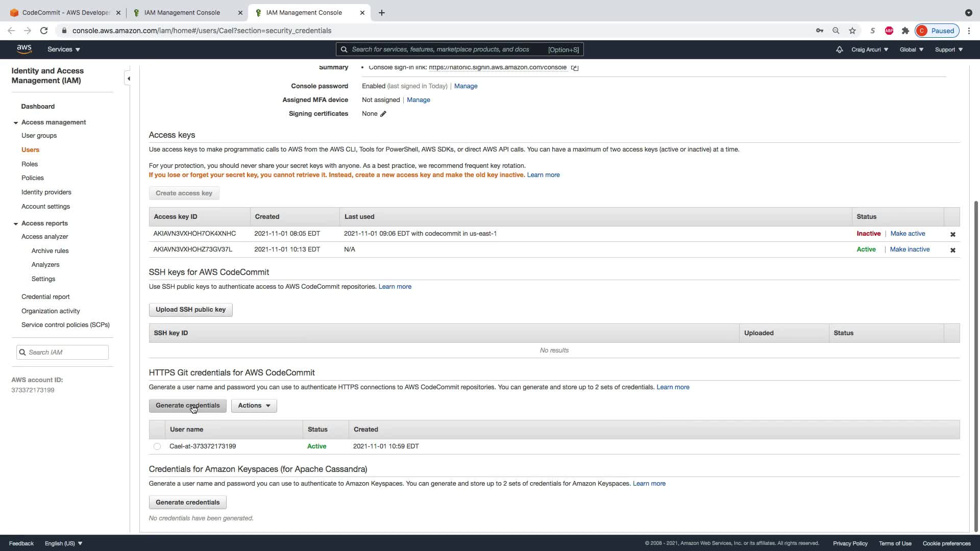This screenshot has width=980, height=551.
Task: Make the active access key inactive
Action: [910, 249]
